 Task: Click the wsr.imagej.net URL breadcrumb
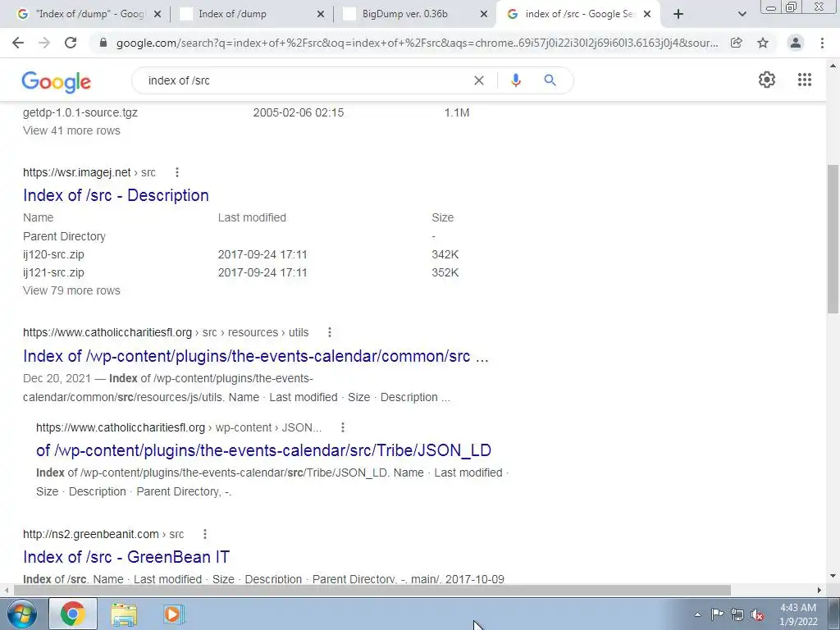89,172
